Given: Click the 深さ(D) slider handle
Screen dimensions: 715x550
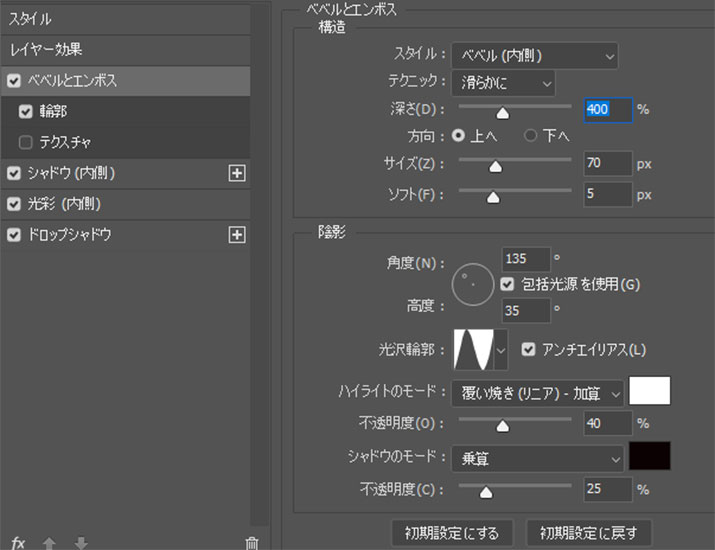Looking at the screenshot, I should point(503,113).
